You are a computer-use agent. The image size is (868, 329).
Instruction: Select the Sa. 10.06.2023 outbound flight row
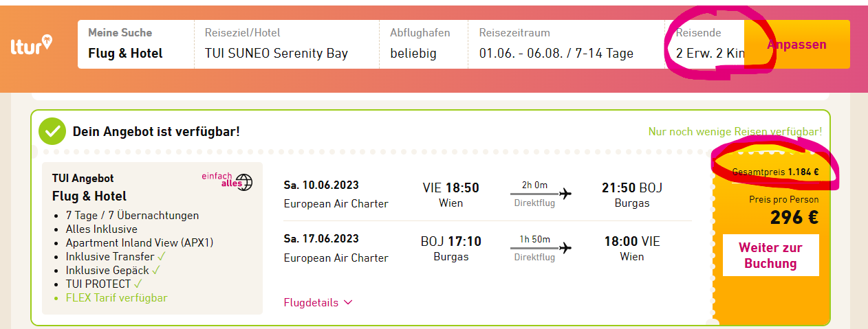point(488,194)
